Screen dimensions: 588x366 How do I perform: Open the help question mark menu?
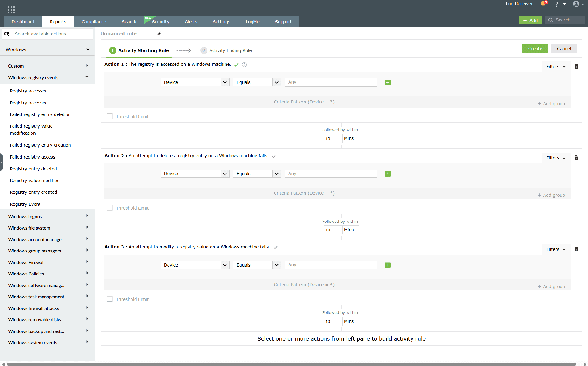[x=556, y=4]
